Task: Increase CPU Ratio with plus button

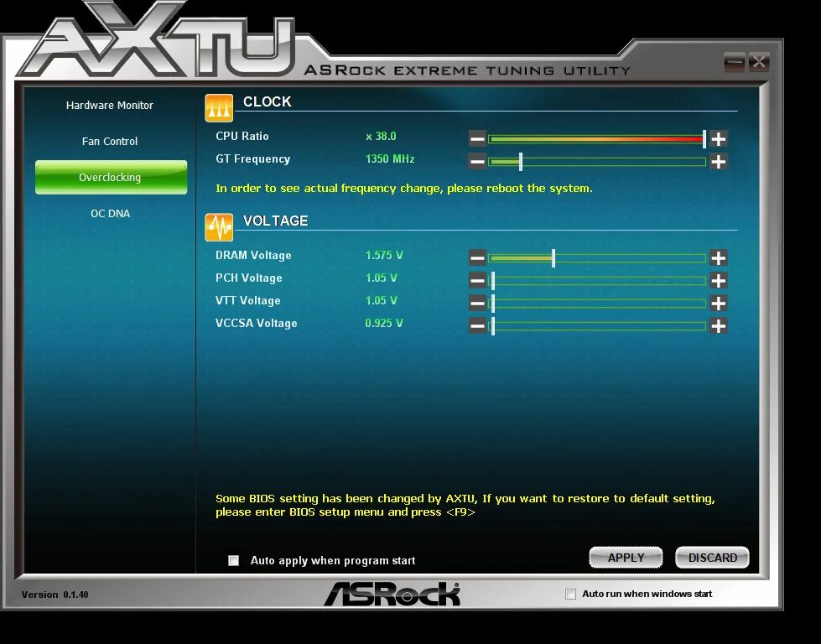Action: pyautogui.click(x=719, y=138)
